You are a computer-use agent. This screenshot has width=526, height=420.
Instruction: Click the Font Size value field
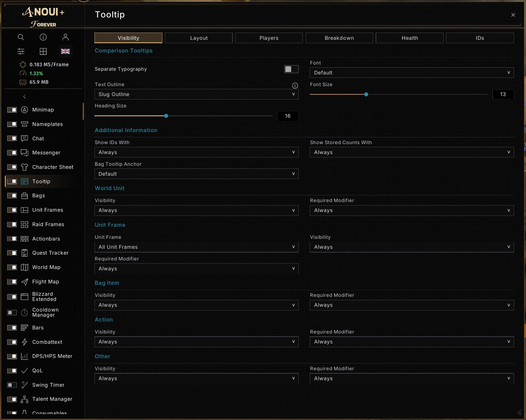click(503, 94)
